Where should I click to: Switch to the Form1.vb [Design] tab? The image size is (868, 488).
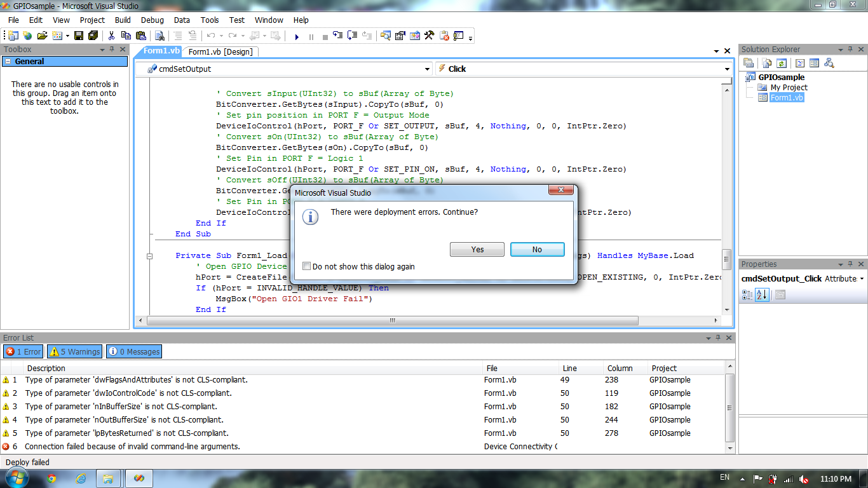[220, 52]
